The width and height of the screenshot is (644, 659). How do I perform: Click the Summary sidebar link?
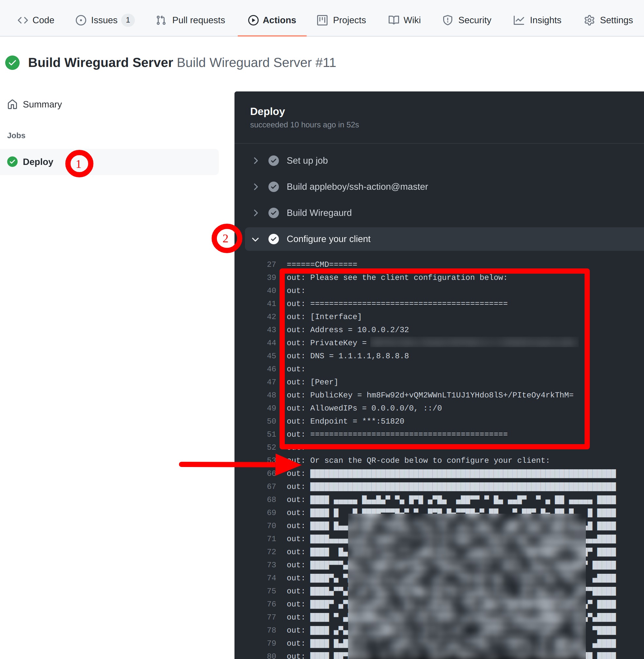(x=42, y=104)
